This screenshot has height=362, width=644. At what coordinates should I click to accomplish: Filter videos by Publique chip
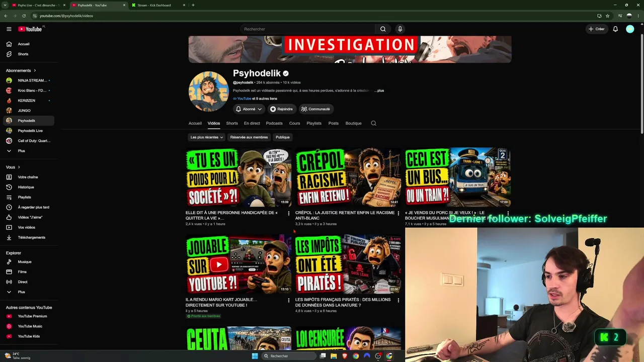coord(283,137)
